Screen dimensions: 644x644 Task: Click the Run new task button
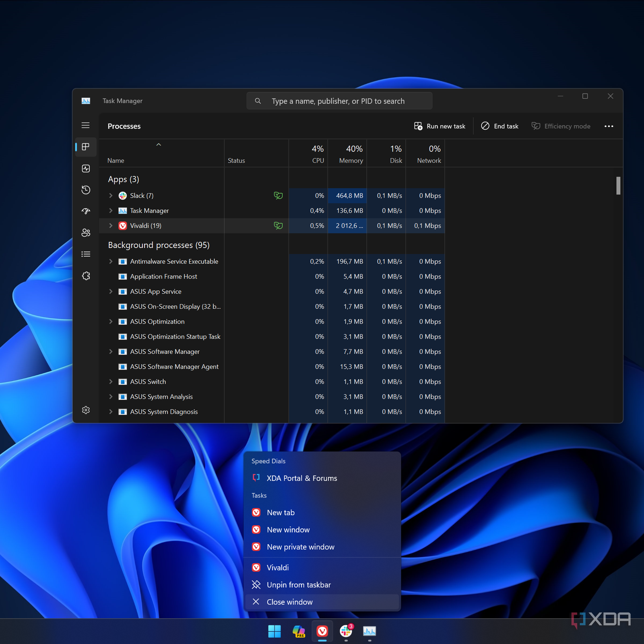(x=440, y=126)
